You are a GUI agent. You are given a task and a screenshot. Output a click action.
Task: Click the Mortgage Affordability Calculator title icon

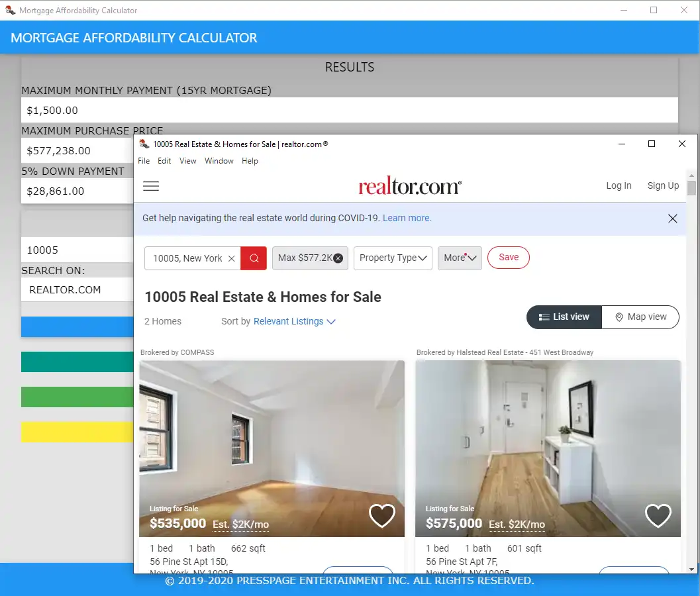10,10
